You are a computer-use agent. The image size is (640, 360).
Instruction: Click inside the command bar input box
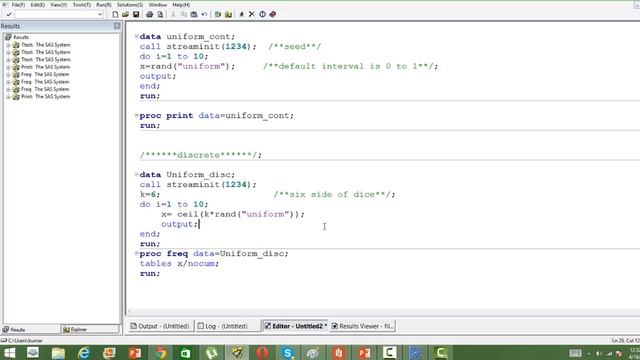pos(56,14)
